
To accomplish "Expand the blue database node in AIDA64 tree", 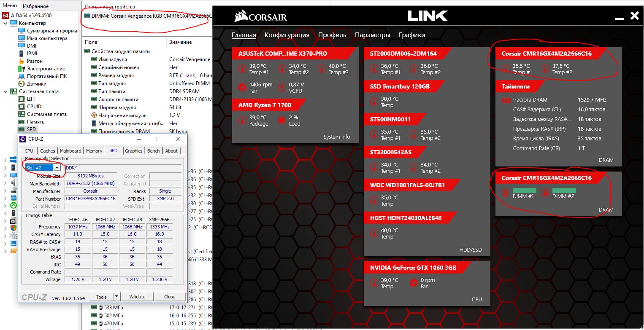I will [5, 243].
